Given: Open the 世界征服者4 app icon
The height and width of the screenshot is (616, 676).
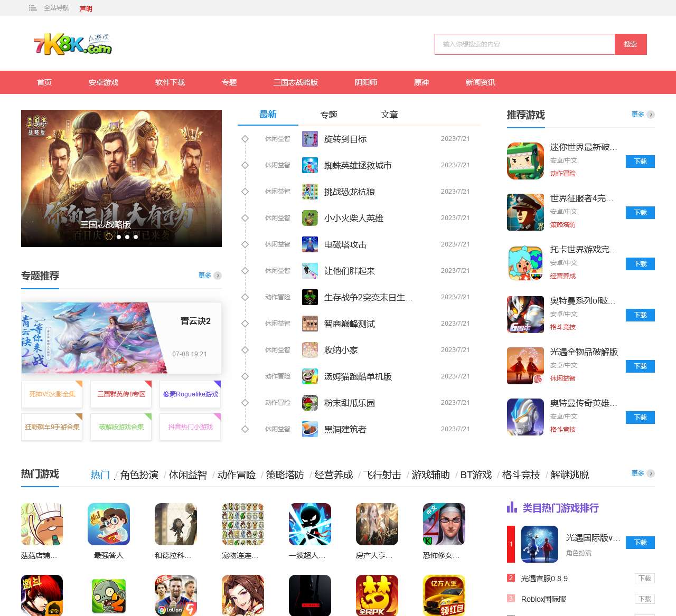Looking at the screenshot, I should [525, 212].
